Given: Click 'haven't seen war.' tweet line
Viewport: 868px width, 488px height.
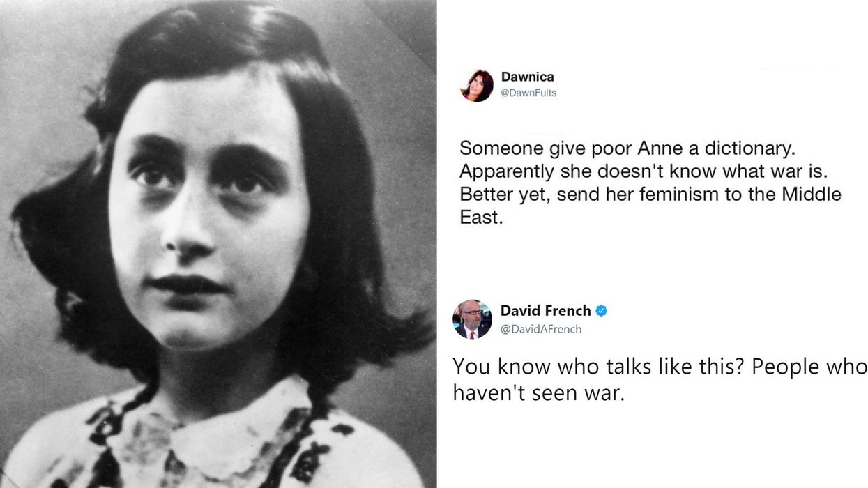Looking at the screenshot, I should pyautogui.click(x=539, y=392).
